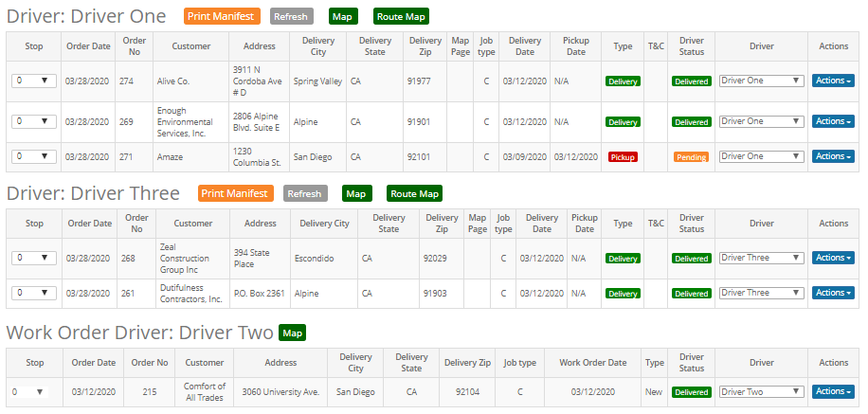Refresh the Driver Three table
868x414 pixels.
tap(304, 193)
